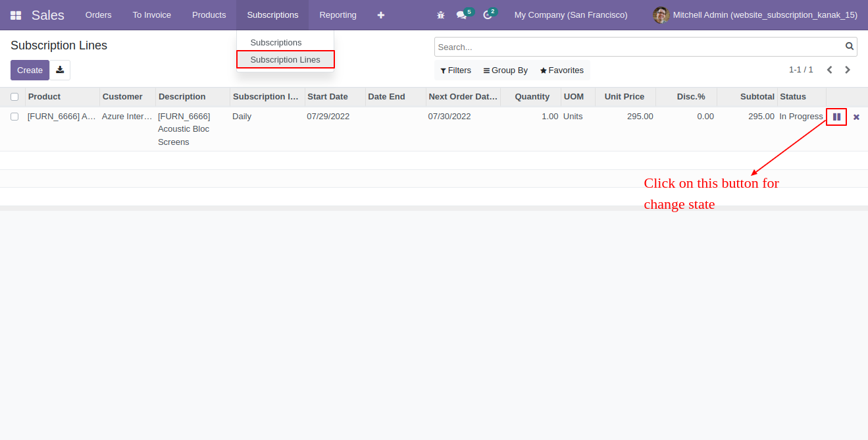Go to previous page arrow
868x440 pixels.
829,70
